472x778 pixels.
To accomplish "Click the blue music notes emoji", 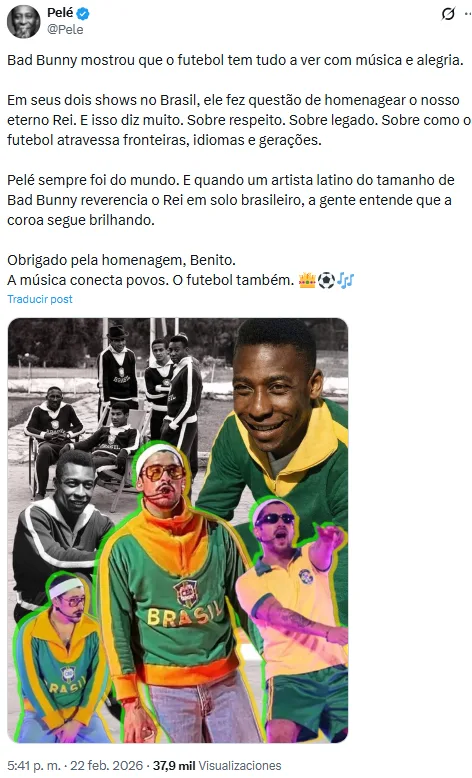I will [345, 281].
